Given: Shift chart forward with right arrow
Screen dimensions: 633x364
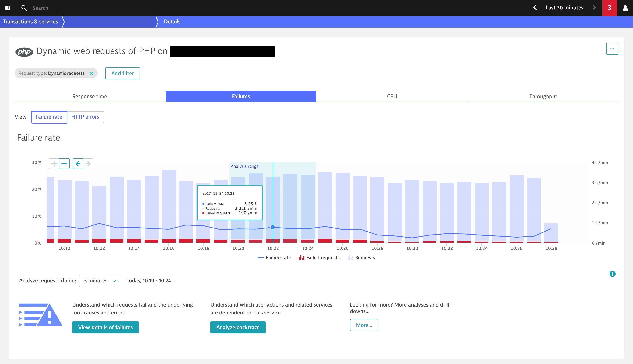Looking at the screenshot, I should coord(88,164).
